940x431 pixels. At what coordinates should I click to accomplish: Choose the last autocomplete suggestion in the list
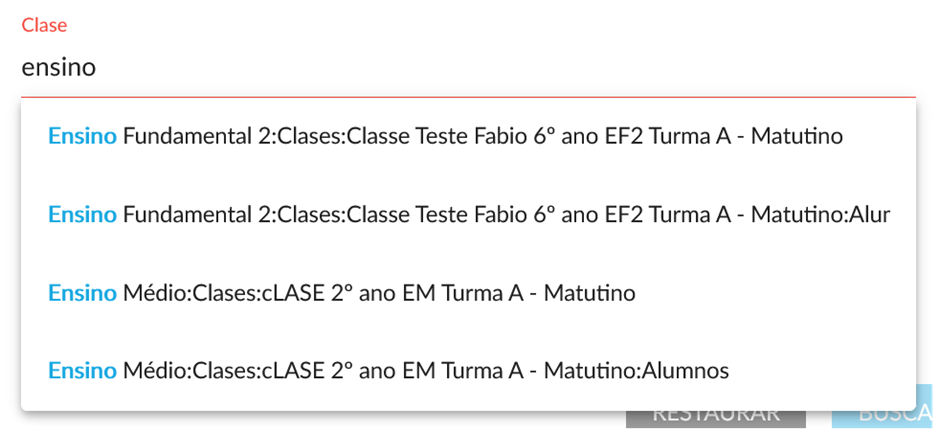click(x=388, y=371)
